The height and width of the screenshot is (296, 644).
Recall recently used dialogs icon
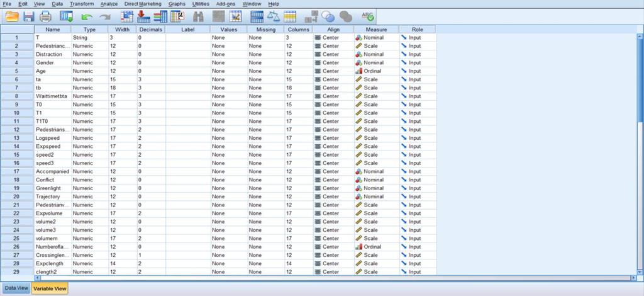pos(66,16)
